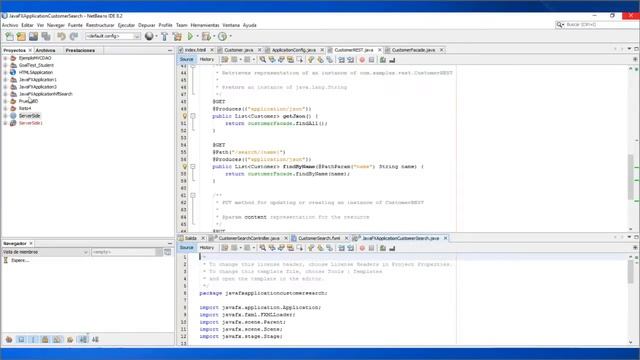
Task: Click Source button in upper editor
Action: click(187, 60)
